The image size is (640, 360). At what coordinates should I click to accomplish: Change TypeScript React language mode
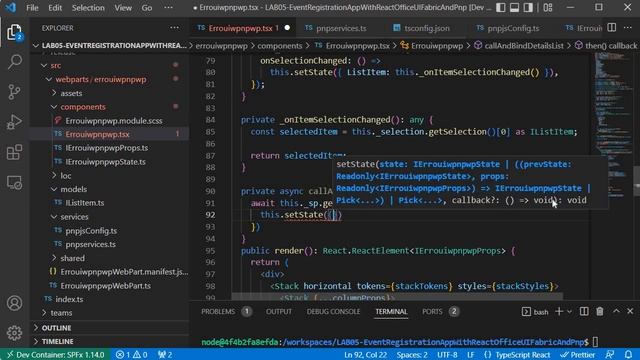[x=522, y=354]
